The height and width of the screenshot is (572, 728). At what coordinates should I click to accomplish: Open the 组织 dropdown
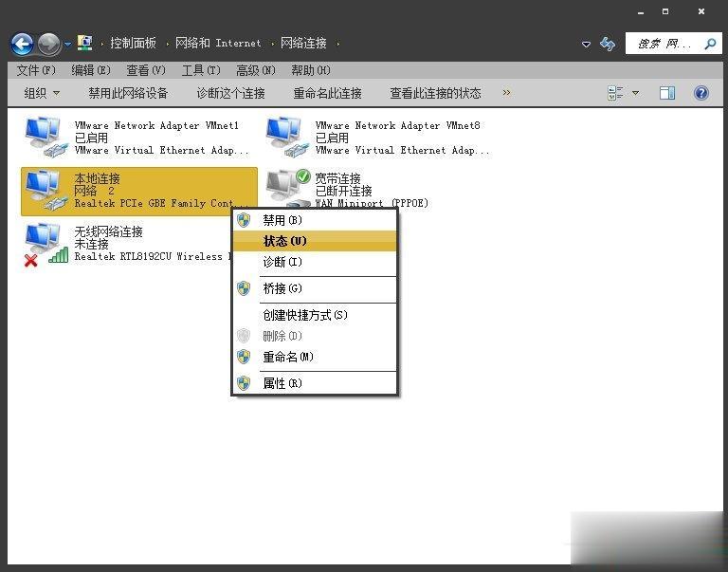(x=42, y=93)
